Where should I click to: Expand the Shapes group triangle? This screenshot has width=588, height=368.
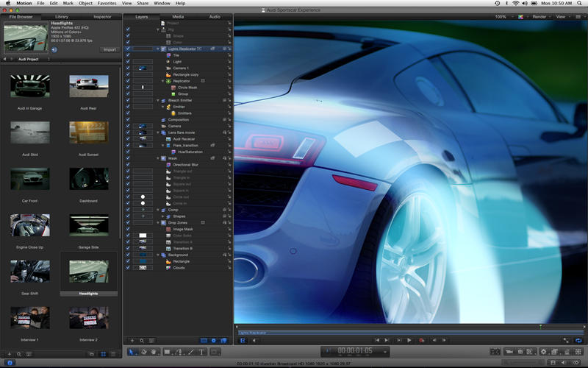pyautogui.click(x=163, y=216)
